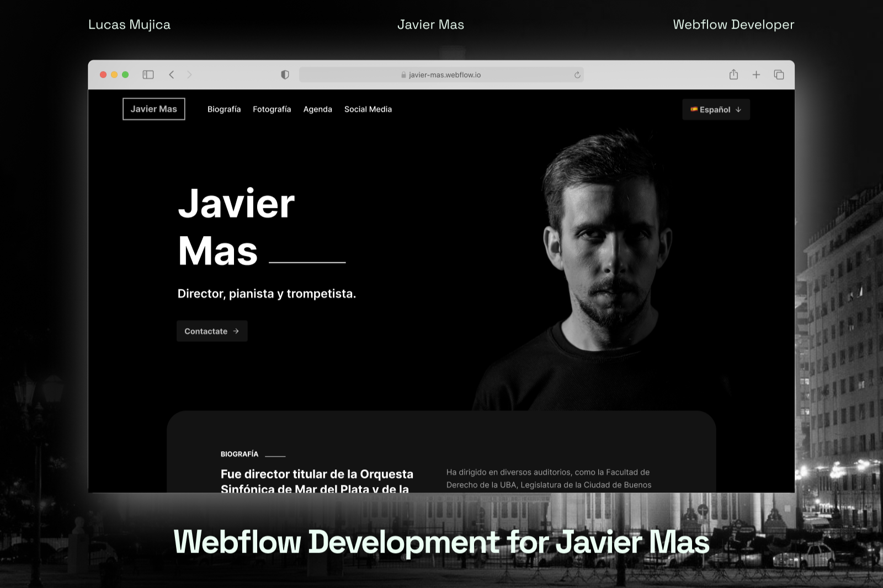Open the Fotografía nav item
The width and height of the screenshot is (883, 588).
pyautogui.click(x=272, y=109)
